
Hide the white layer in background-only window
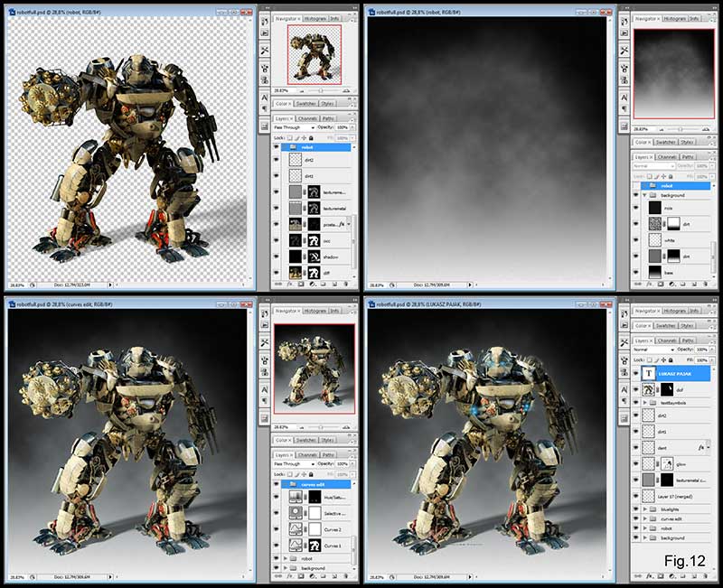[x=636, y=239]
